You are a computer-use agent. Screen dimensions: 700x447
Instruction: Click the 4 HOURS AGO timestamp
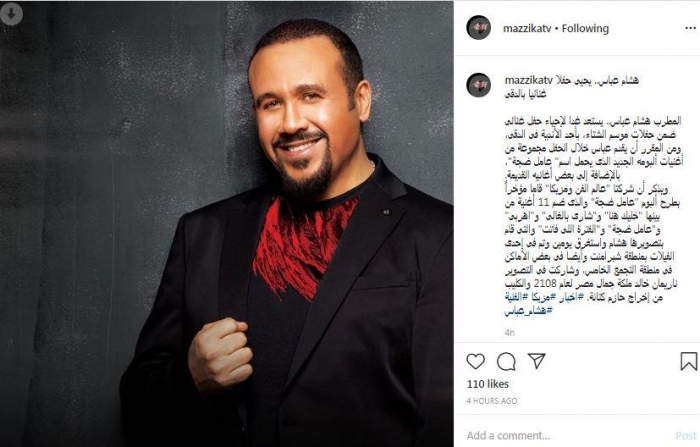pos(492,401)
